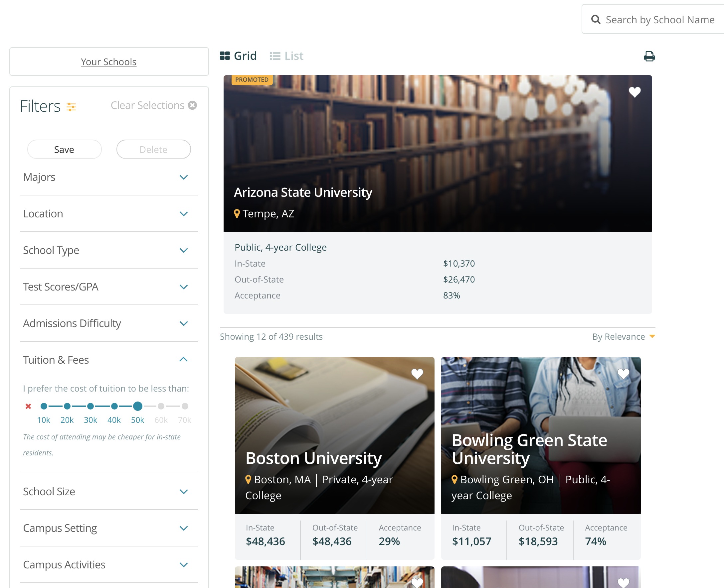Click the Search by School Name input field

click(x=660, y=19)
